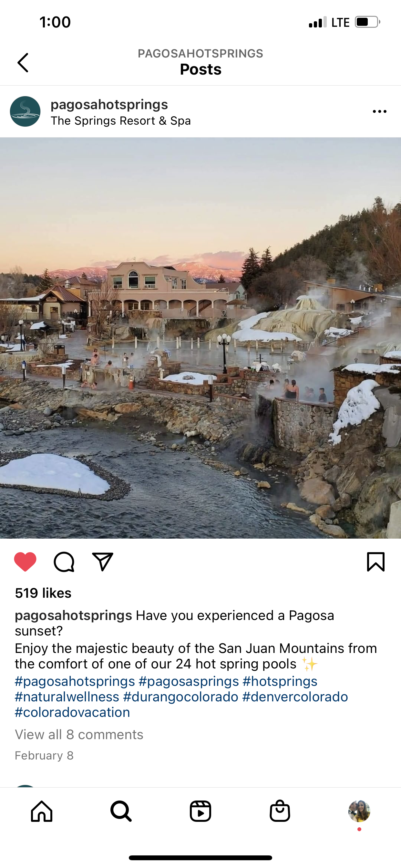Open the Shop bag icon
This screenshot has height=868, width=401.
click(x=280, y=811)
